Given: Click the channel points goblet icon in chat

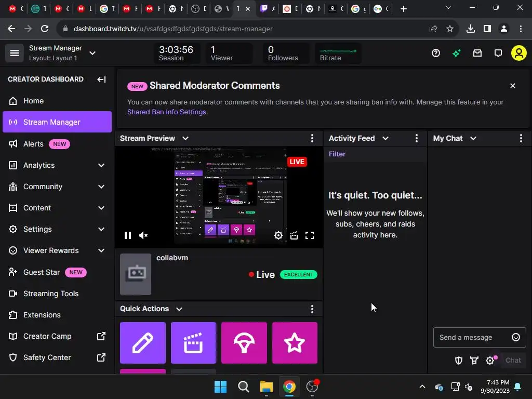Looking at the screenshot, I should [x=474, y=361].
